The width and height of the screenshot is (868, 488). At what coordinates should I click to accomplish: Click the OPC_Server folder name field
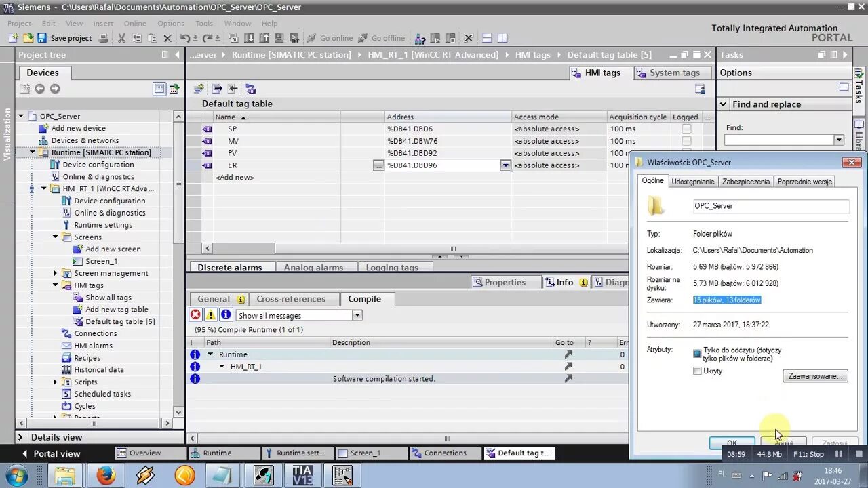770,206
